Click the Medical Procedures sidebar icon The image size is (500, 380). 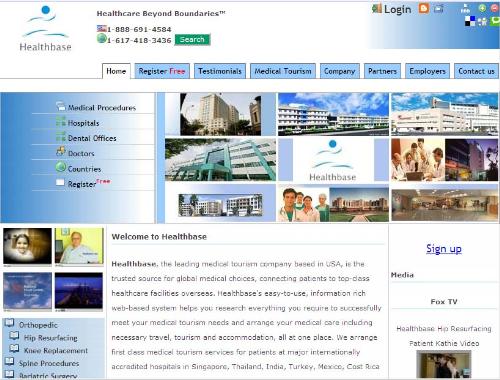61,106
